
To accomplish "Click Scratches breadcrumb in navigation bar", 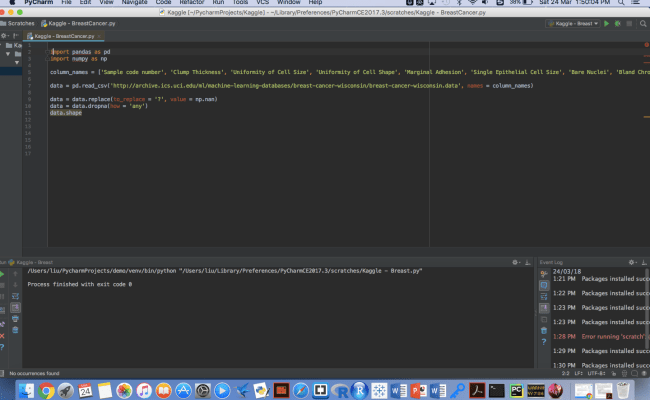I will 17,24.
